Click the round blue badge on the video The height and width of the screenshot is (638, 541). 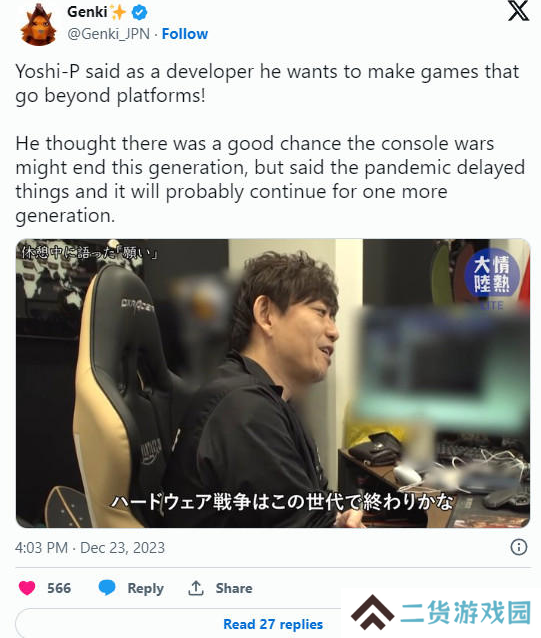click(x=492, y=274)
